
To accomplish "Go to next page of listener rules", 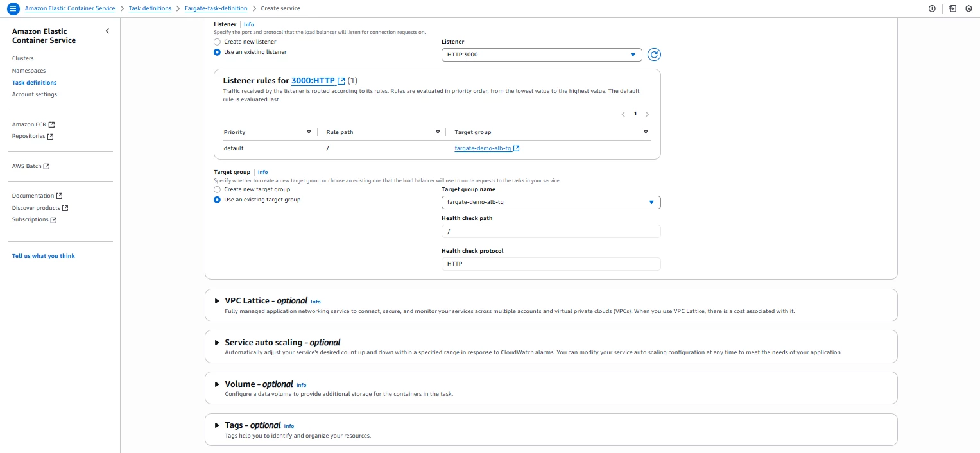I will [647, 114].
